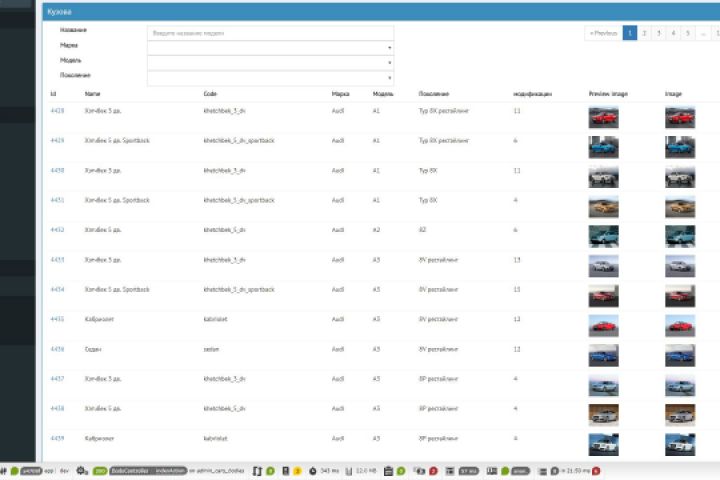Click the clipboard forms icon in debug toolbar
The height and width of the screenshot is (480, 720).
click(388, 471)
